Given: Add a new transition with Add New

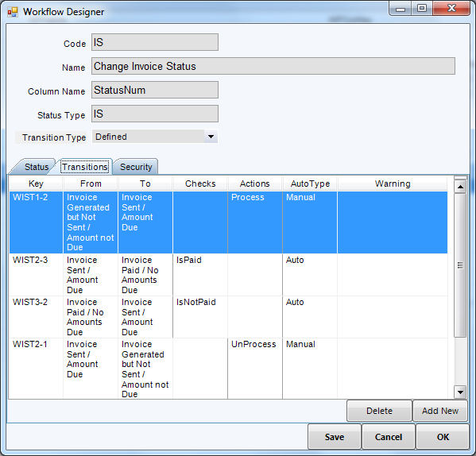Looking at the screenshot, I should point(440,411).
